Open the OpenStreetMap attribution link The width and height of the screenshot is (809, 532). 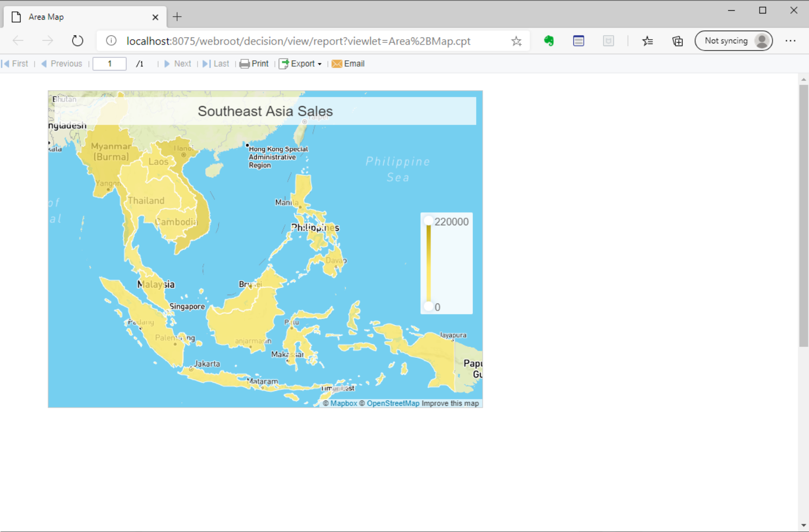coord(393,403)
